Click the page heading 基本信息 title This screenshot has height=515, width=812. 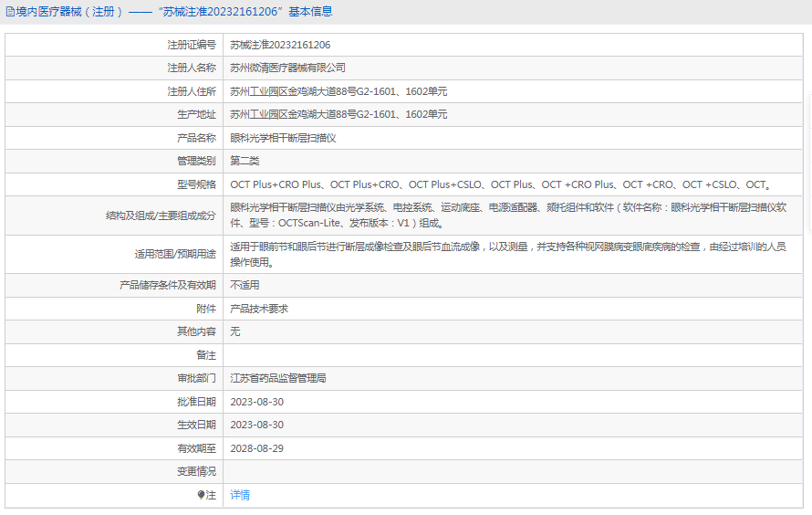(310, 11)
